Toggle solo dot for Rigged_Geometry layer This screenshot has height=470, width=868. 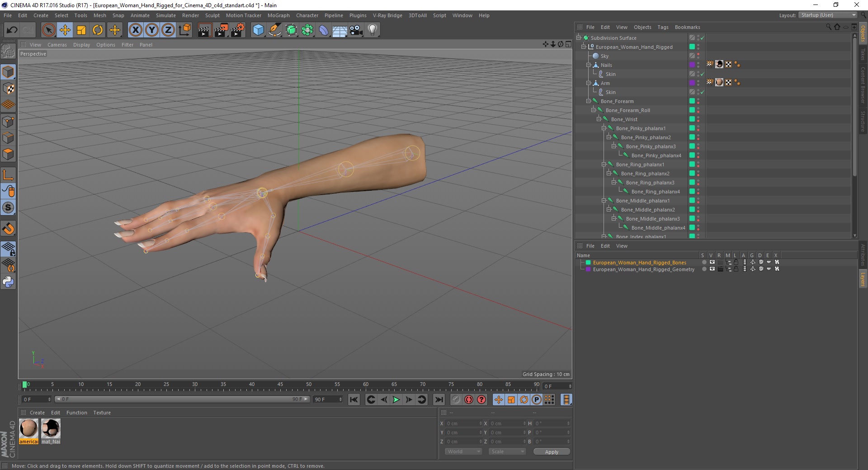704,269
